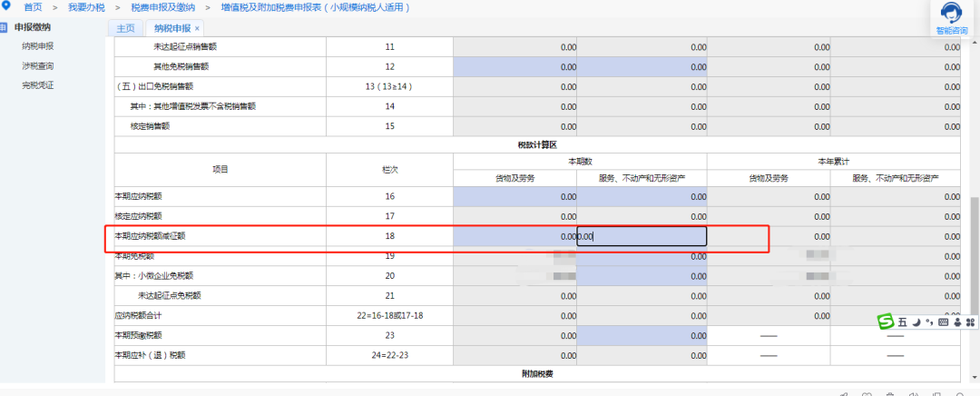Click the 本期数 column header

point(580,162)
